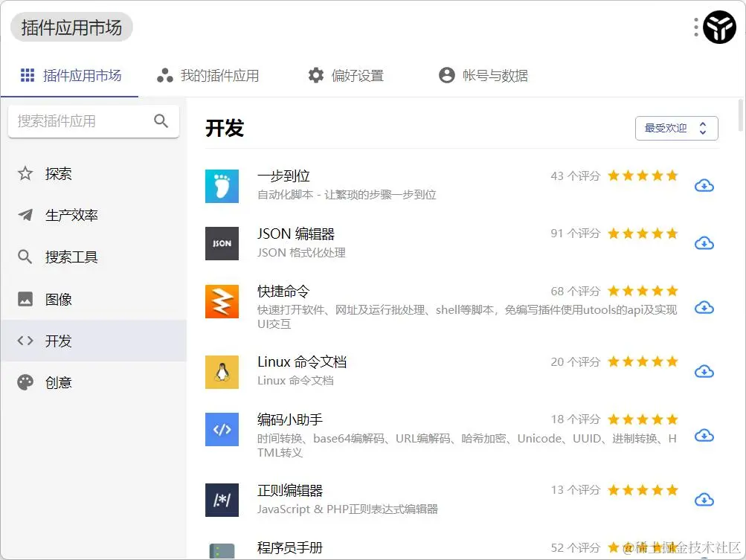Click the 帐号与数据 account avatar icon
Viewport: 746px width, 560px height.
(447, 75)
